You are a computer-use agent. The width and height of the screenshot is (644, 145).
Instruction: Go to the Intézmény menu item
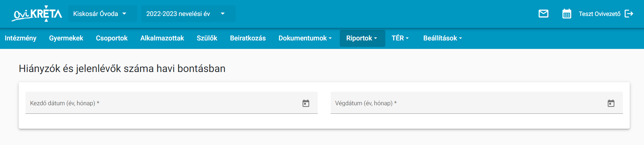point(20,38)
